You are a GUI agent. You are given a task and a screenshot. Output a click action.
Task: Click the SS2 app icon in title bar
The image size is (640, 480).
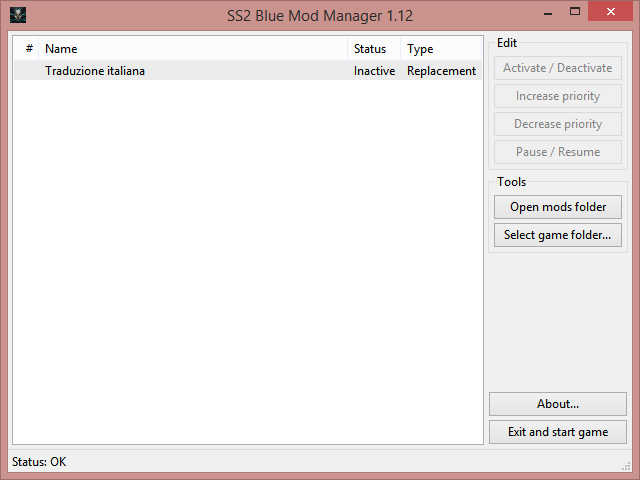click(18, 15)
